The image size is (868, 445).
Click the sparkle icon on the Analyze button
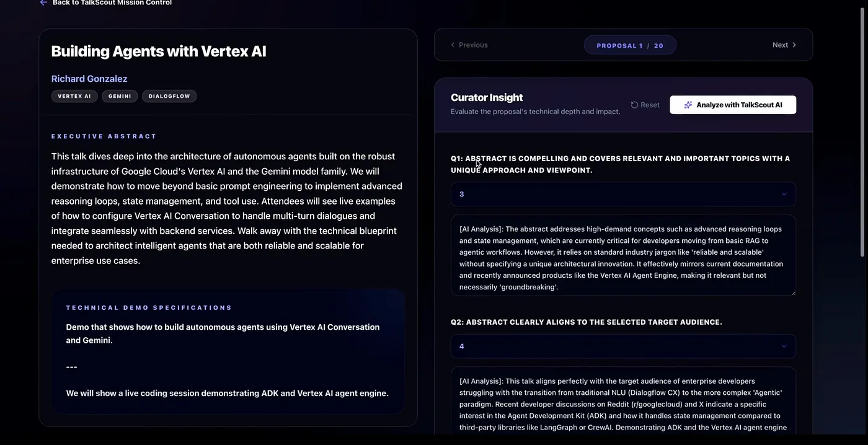click(688, 105)
